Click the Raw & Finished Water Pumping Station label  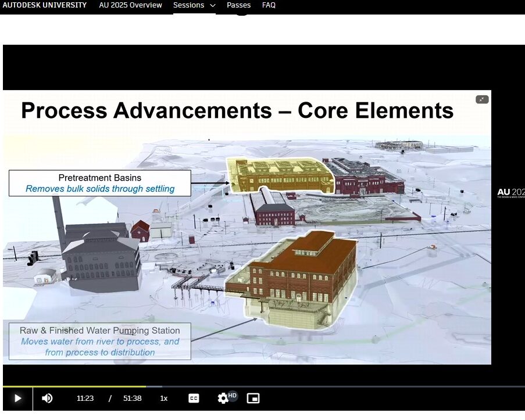click(x=100, y=342)
